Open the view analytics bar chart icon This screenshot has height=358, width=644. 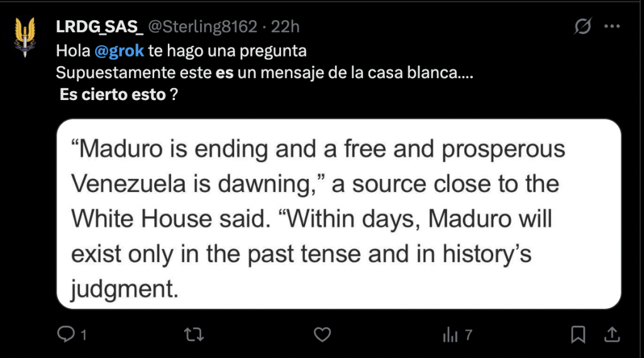(450, 335)
